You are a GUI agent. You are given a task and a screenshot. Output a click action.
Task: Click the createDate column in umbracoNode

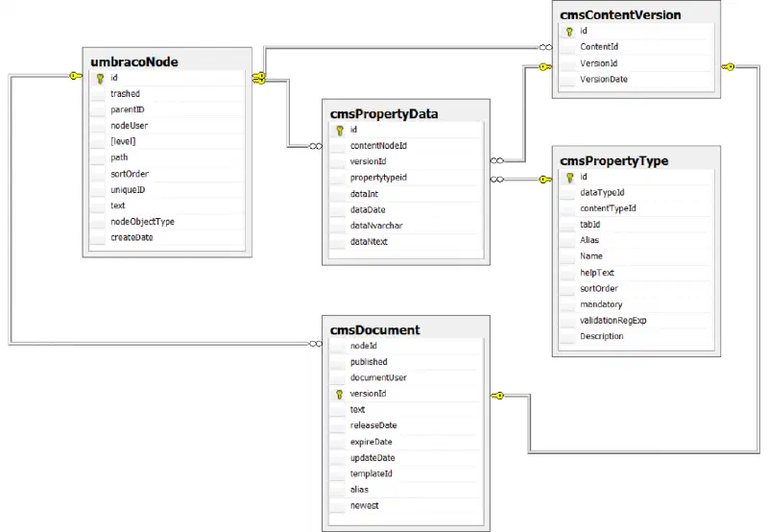(x=167, y=237)
